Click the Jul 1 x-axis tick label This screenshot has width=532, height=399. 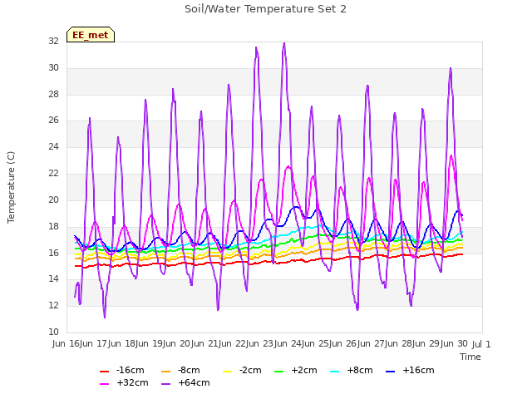pos(481,344)
